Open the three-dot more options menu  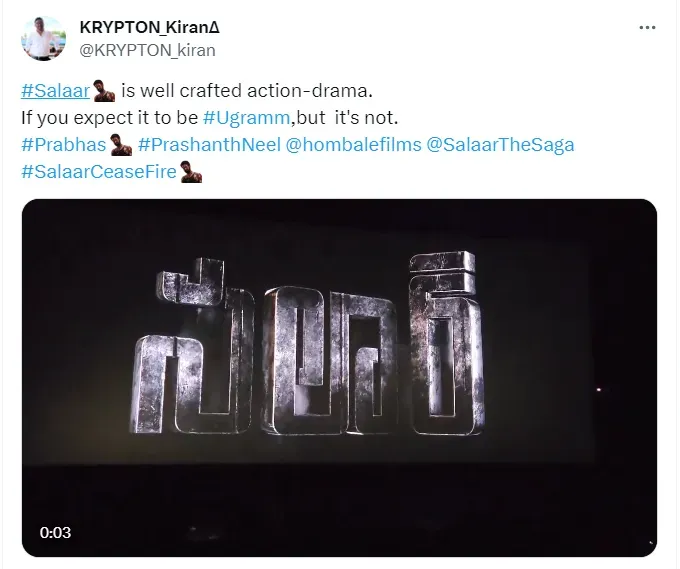click(647, 27)
